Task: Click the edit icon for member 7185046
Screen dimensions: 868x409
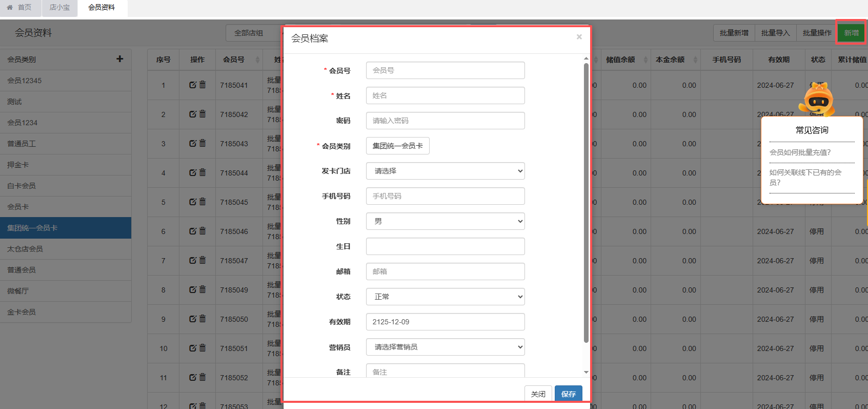Action: click(x=193, y=231)
